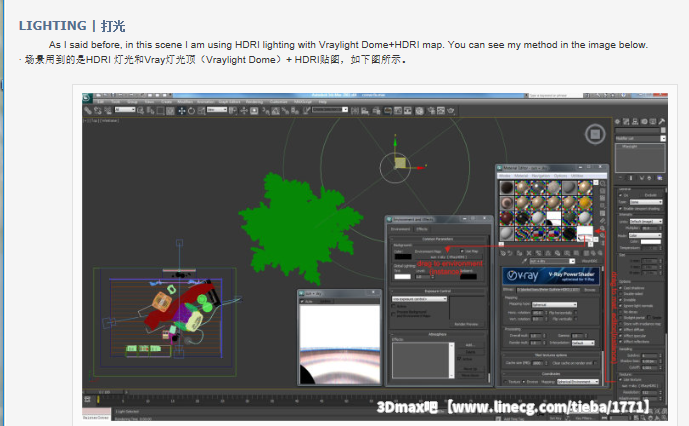Screen dimensions: 689x426
Task: Open the exposure control type dropdown
Action: (x=419, y=299)
